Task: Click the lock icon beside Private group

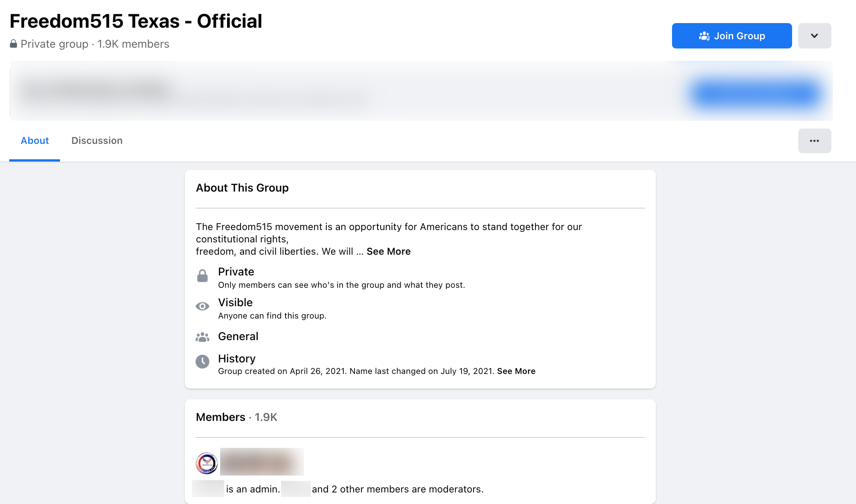Action: (x=13, y=44)
